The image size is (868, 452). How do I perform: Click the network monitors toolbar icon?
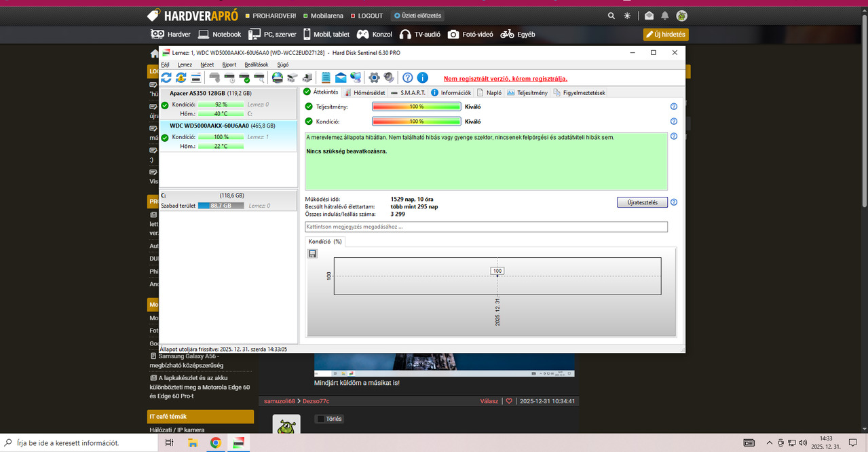[356, 78]
